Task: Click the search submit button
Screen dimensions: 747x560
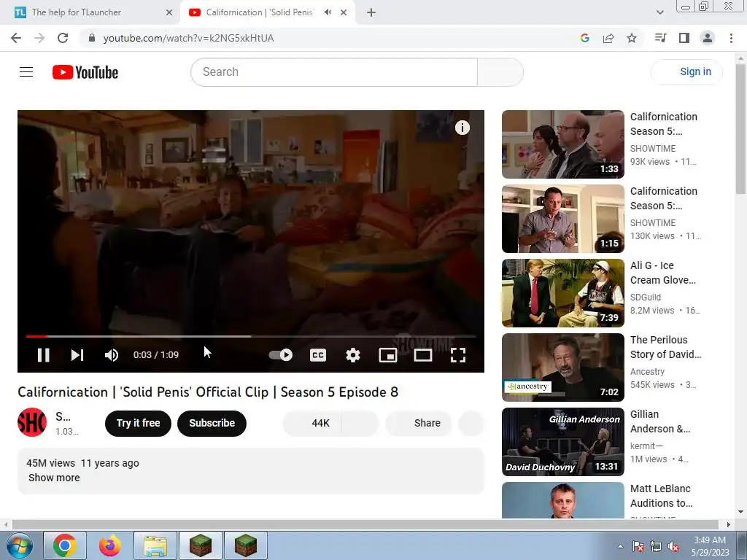Action: point(500,72)
